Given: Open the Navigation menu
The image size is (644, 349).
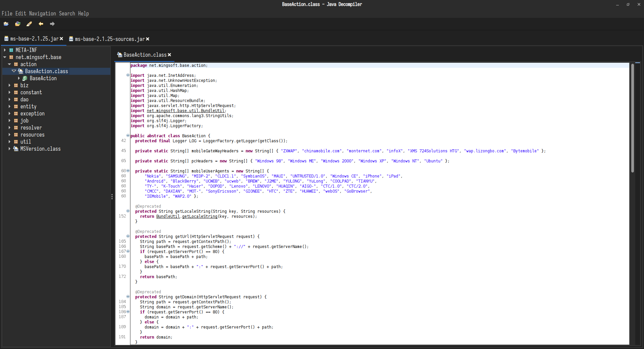Looking at the screenshot, I should pos(43,13).
